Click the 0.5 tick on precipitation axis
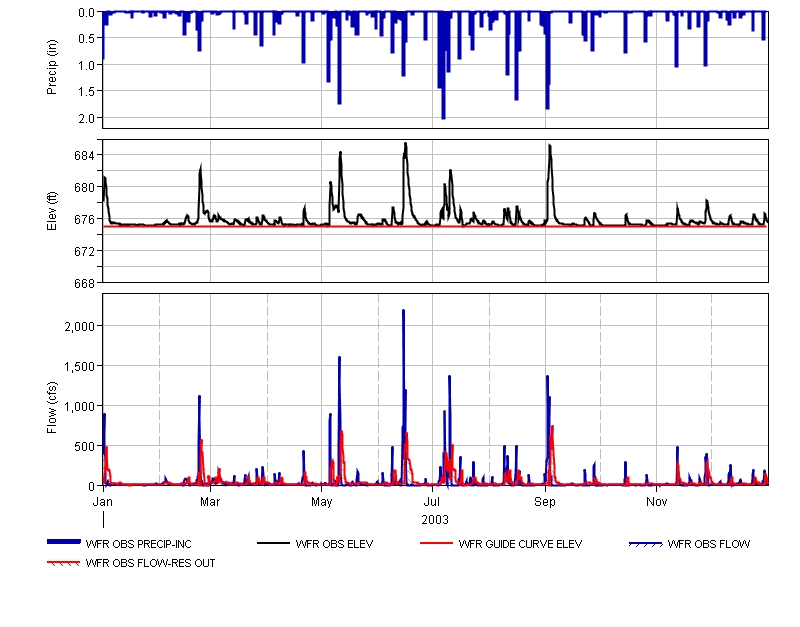Viewport: 800px width, 627px height. pos(87,38)
